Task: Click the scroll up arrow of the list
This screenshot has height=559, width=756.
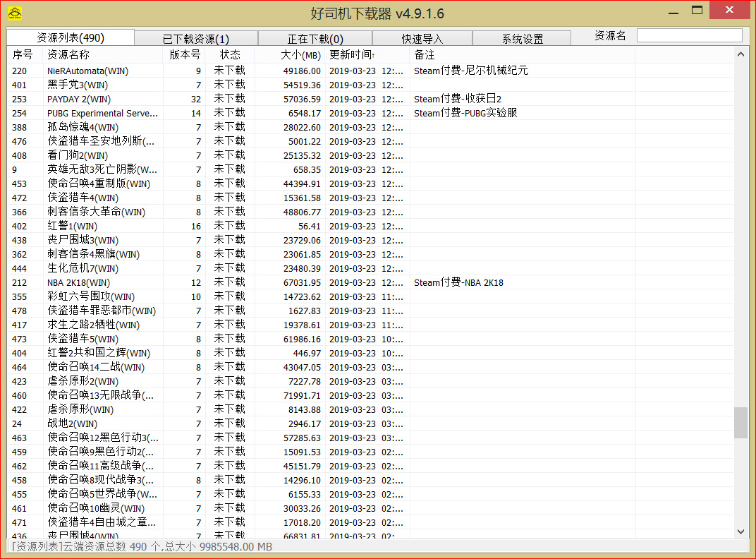Action: coord(740,54)
